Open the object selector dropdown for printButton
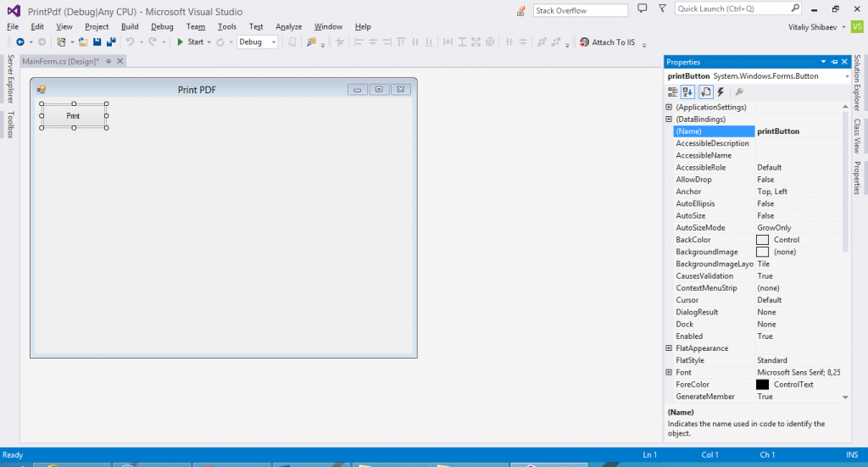The width and height of the screenshot is (868, 467). [847, 76]
